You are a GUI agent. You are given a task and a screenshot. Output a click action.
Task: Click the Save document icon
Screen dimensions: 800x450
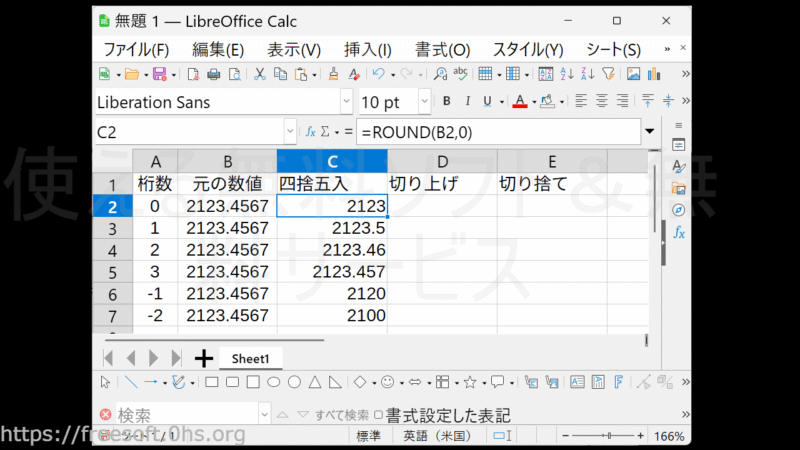pos(158,74)
